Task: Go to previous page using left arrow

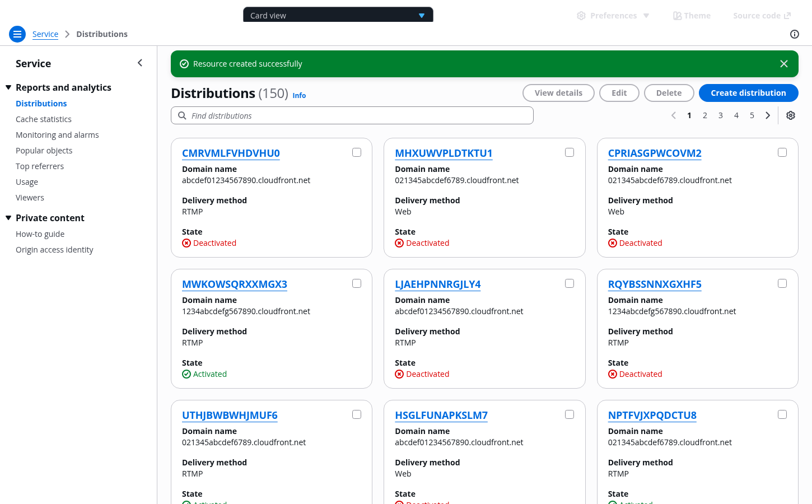Action: click(673, 115)
